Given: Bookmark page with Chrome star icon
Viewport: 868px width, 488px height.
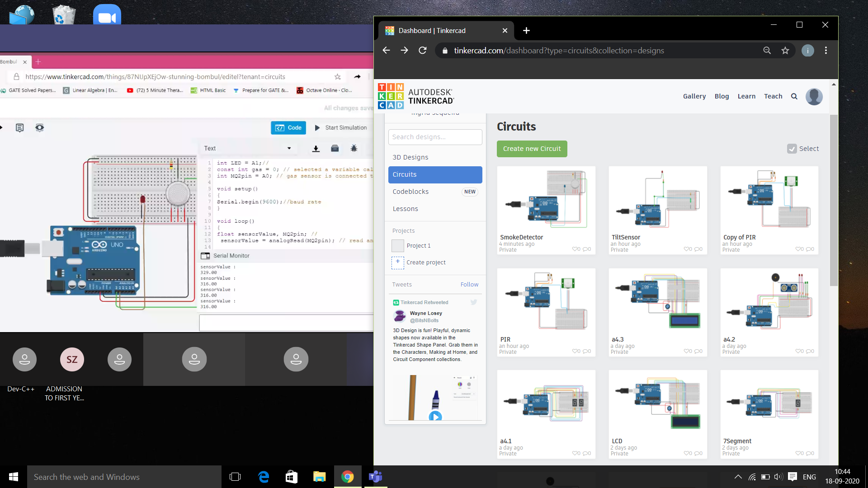Looking at the screenshot, I should [785, 51].
